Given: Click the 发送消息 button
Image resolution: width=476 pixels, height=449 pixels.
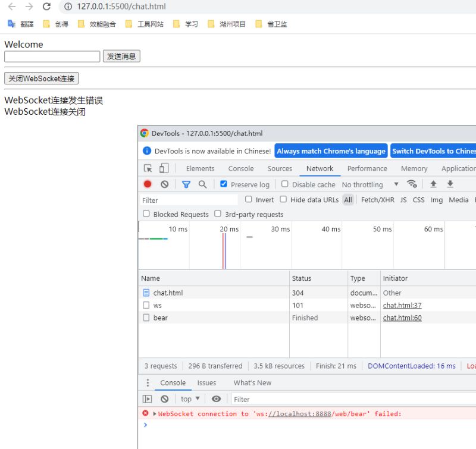Looking at the screenshot, I should pos(121,56).
